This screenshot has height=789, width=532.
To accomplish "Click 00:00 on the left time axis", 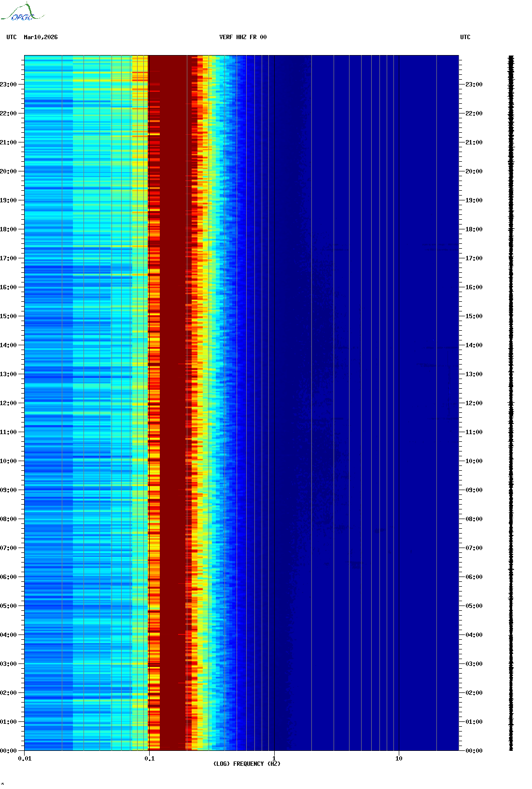I will [x=8, y=751].
